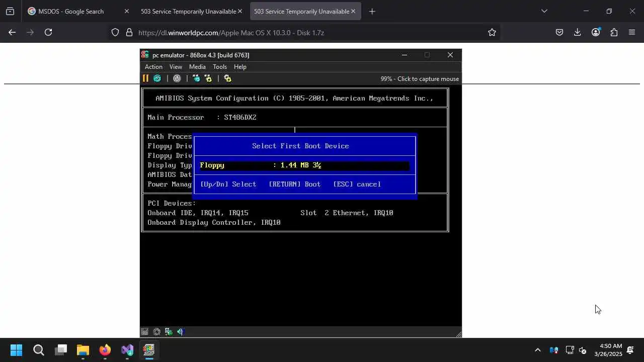This screenshot has width=644, height=362.
Task: Click '99% - Click to capture mouse' status text
Action: click(x=420, y=79)
